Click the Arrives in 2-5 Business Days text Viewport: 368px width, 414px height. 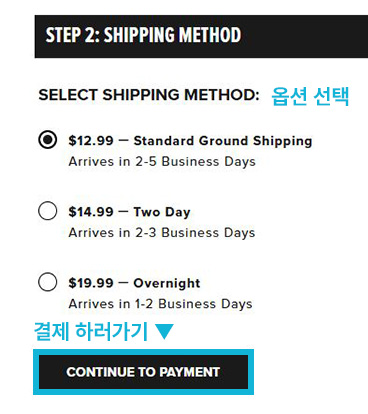[162, 162]
